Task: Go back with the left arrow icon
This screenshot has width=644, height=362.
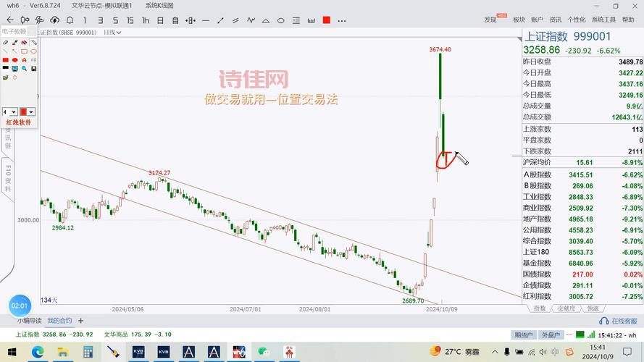Action: (x=10, y=20)
